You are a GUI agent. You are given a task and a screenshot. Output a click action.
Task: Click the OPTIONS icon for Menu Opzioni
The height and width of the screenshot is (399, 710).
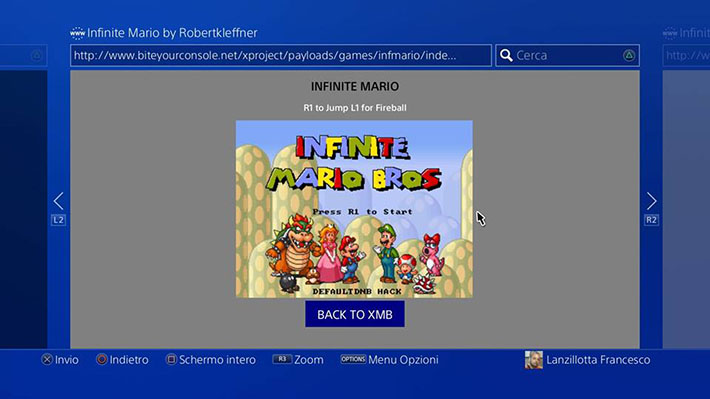(x=353, y=359)
